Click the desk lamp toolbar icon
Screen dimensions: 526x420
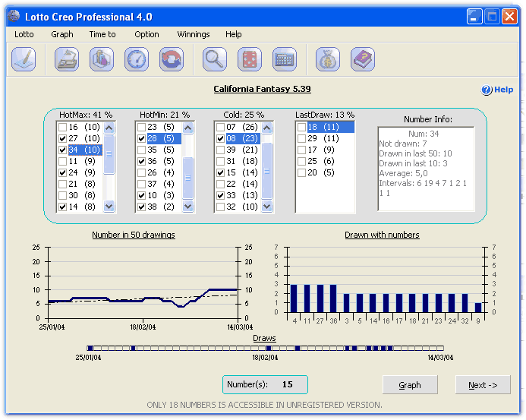tap(67, 59)
